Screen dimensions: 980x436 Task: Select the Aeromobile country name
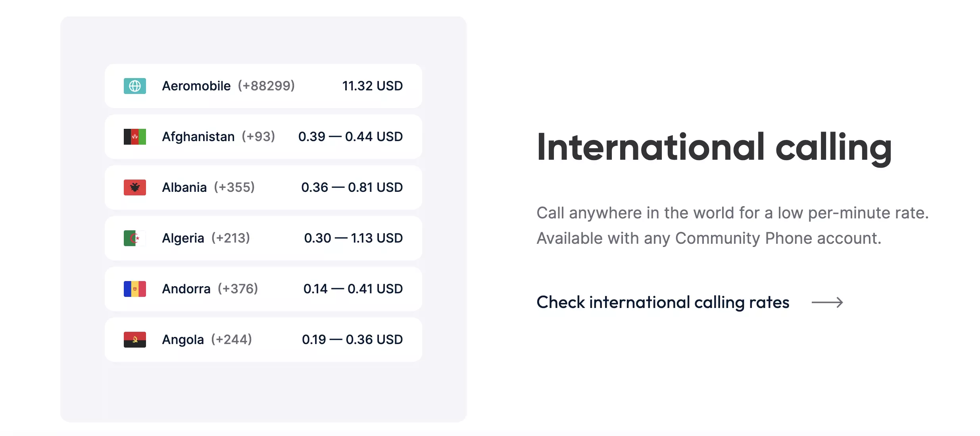click(196, 86)
